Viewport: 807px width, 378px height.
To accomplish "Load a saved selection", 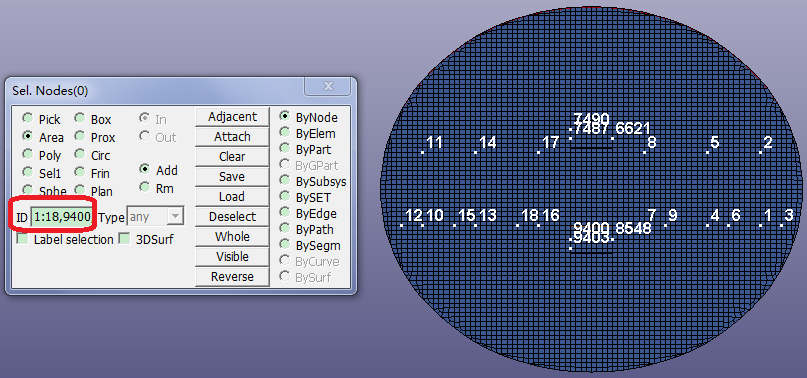I will click(x=232, y=197).
